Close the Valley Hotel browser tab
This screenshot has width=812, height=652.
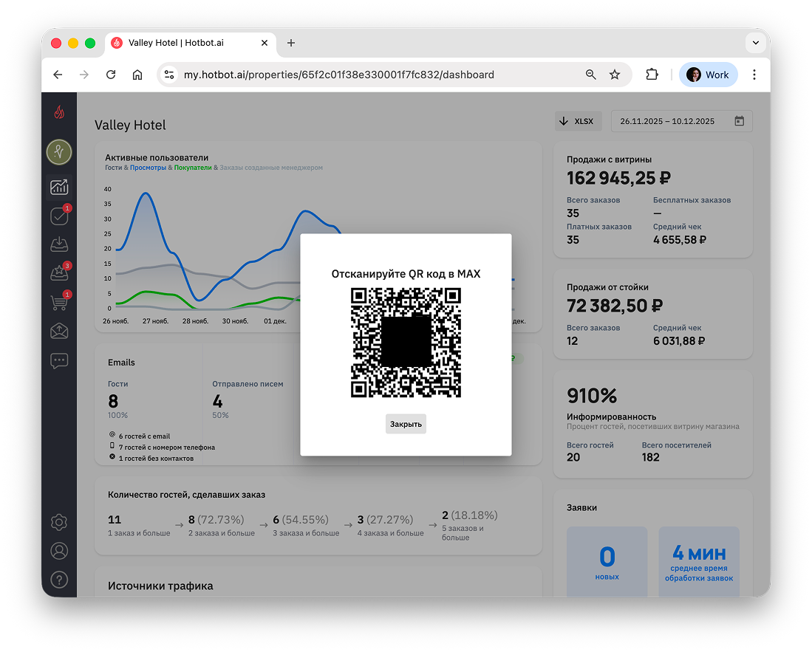point(265,43)
